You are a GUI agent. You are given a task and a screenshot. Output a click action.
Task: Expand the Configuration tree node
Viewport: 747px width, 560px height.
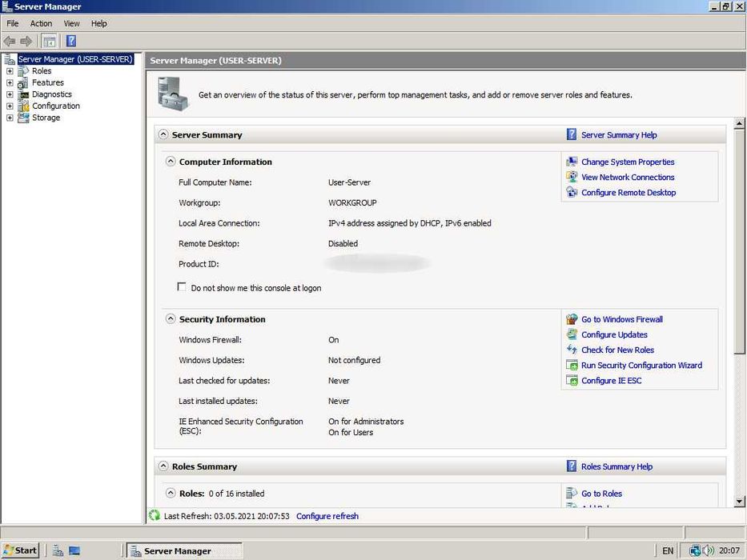tap(10, 106)
